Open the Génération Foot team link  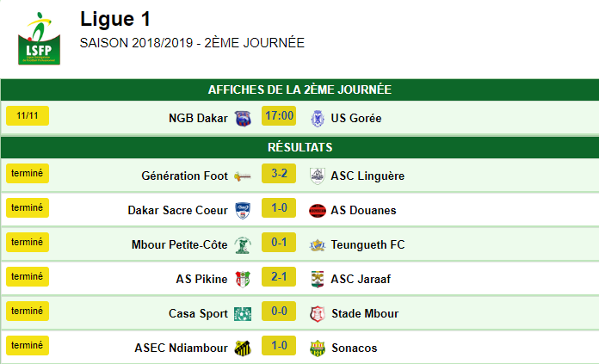click(x=184, y=176)
